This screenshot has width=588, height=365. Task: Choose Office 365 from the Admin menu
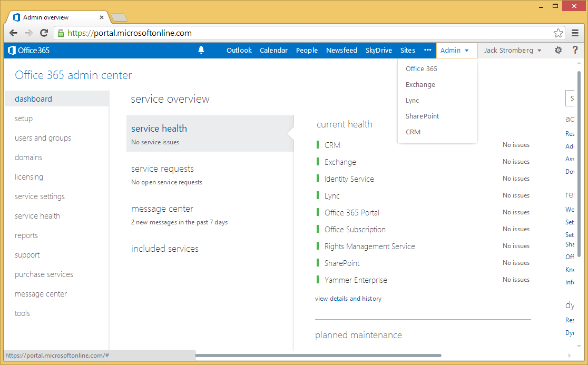pos(421,68)
